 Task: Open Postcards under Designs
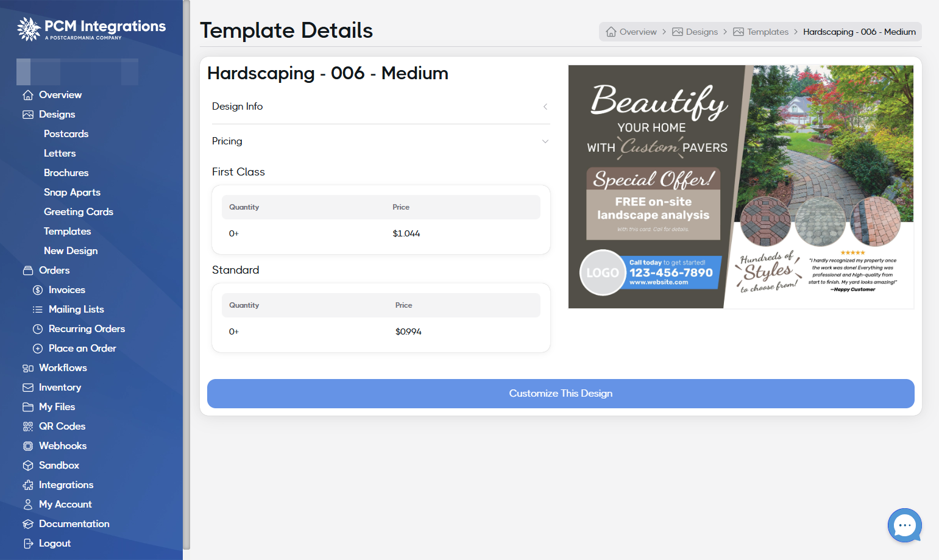[66, 134]
